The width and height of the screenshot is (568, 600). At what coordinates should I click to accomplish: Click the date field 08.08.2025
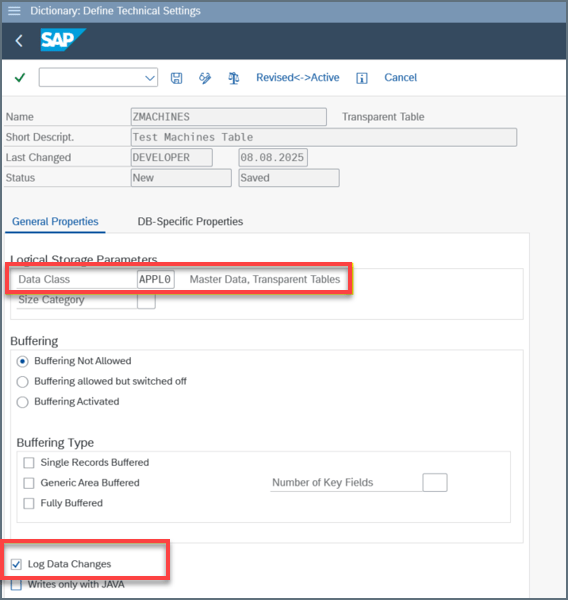point(273,157)
